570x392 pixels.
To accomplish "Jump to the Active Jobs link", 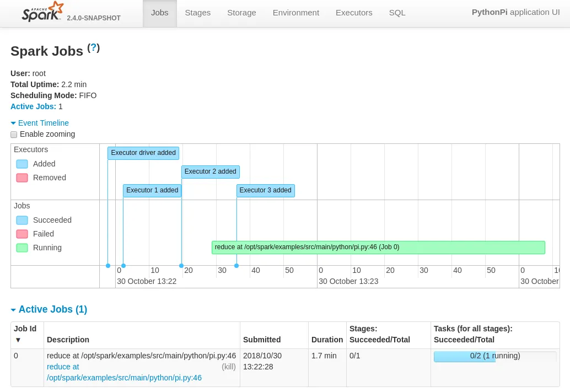I will [x=34, y=106].
